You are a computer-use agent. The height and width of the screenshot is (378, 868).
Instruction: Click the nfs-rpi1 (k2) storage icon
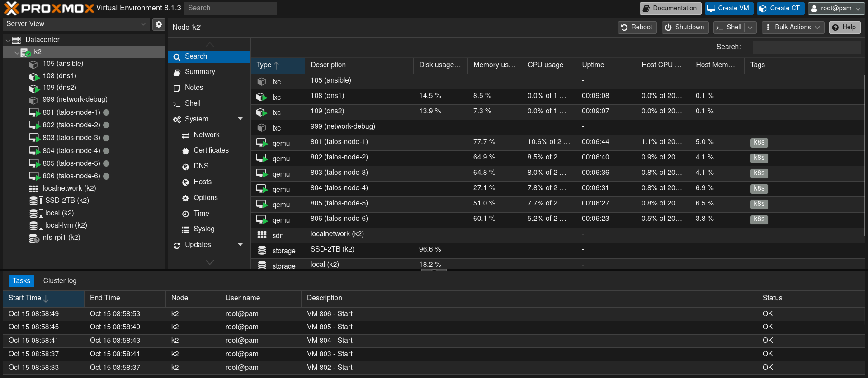pyautogui.click(x=34, y=238)
